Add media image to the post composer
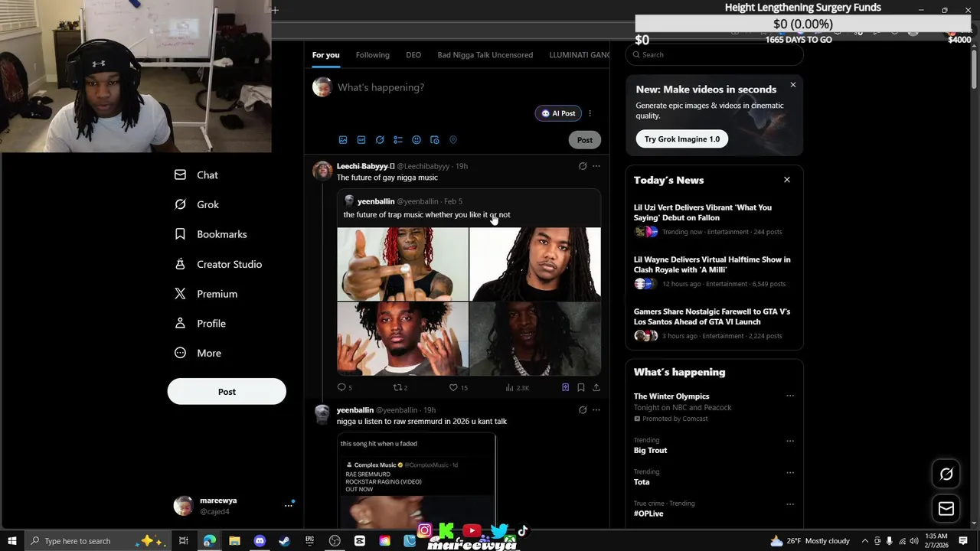The image size is (980, 551). click(343, 140)
